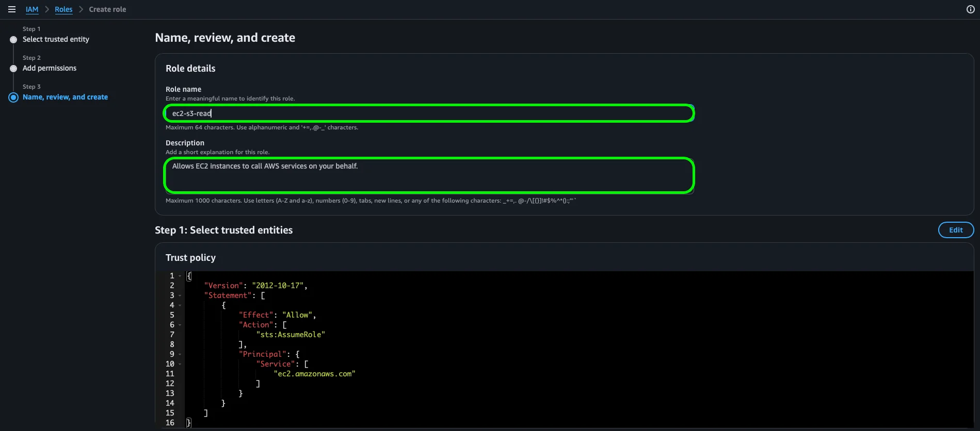Click the Step 1: Select trusted entities heading
Viewport: 980px width, 431px height.
coord(223,230)
